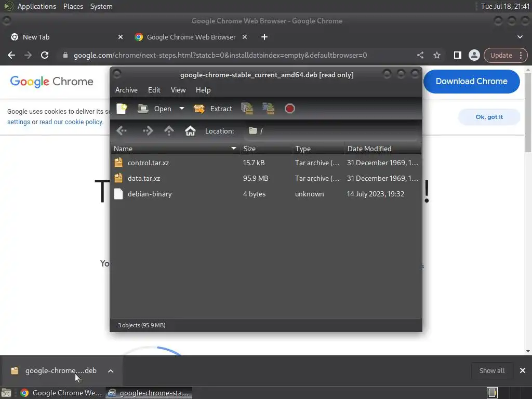532x399 pixels.
Task: Click the archive Location path field
Action: [331, 131]
